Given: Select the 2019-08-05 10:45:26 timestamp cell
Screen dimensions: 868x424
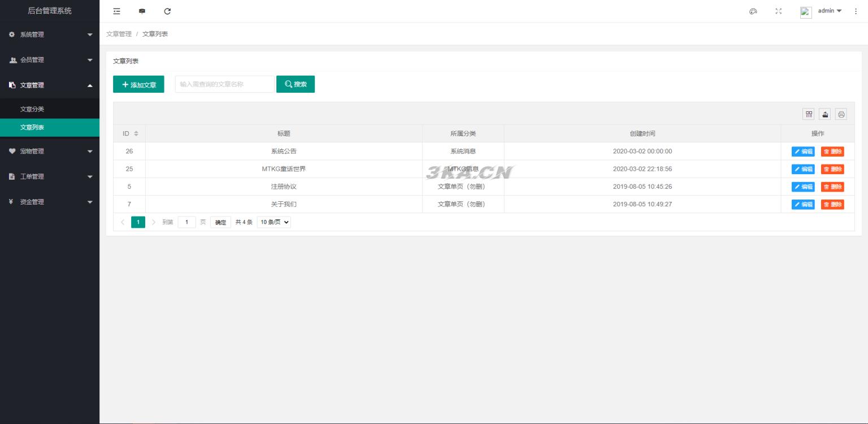Looking at the screenshot, I should coord(643,187).
